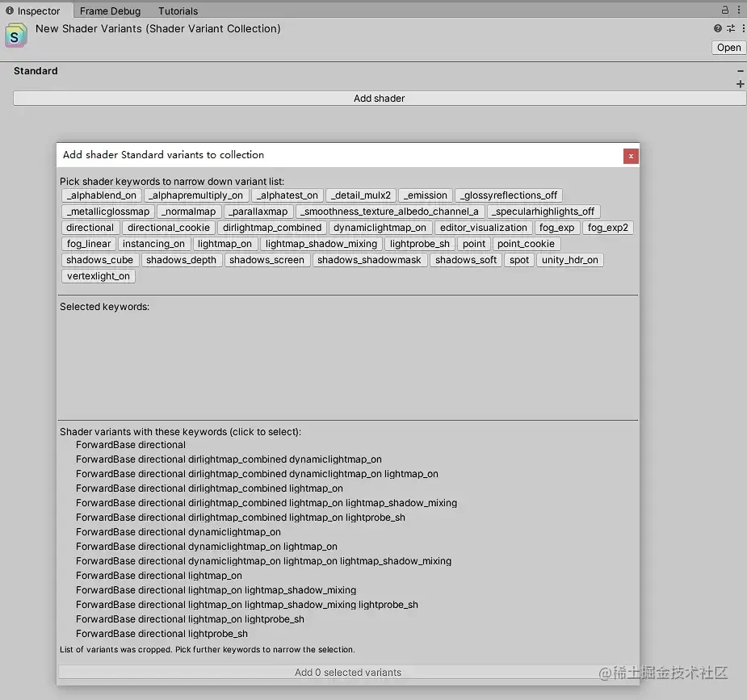
Task: Switch to the Frame Debug tab
Action: point(110,11)
